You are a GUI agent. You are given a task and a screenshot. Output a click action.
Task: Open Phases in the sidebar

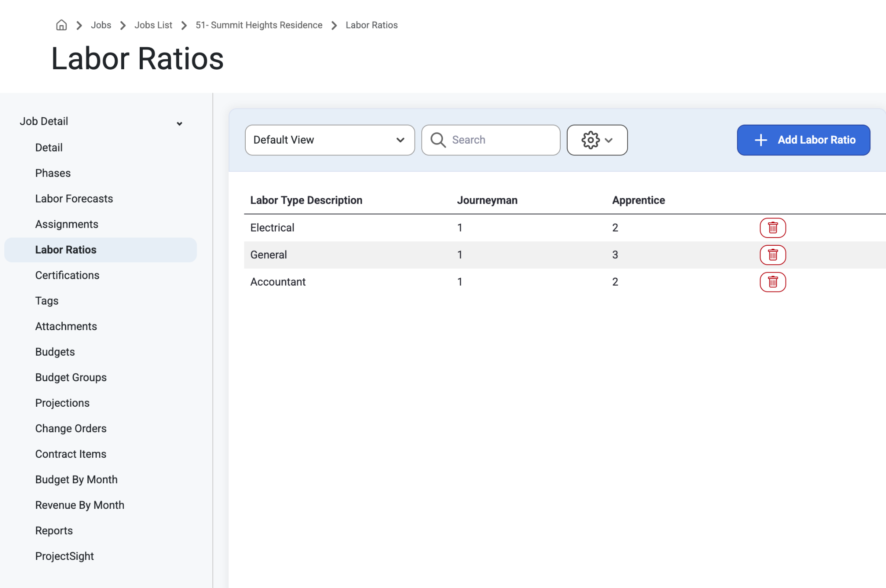coord(53,173)
